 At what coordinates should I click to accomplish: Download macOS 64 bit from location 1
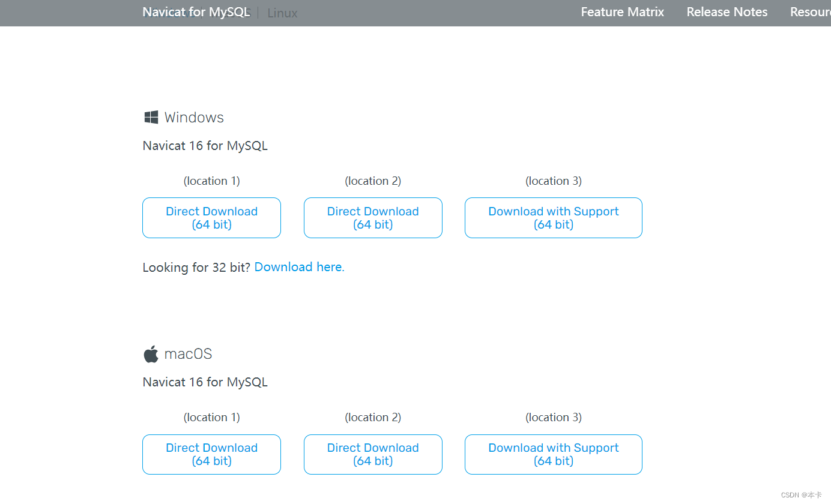click(211, 454)
